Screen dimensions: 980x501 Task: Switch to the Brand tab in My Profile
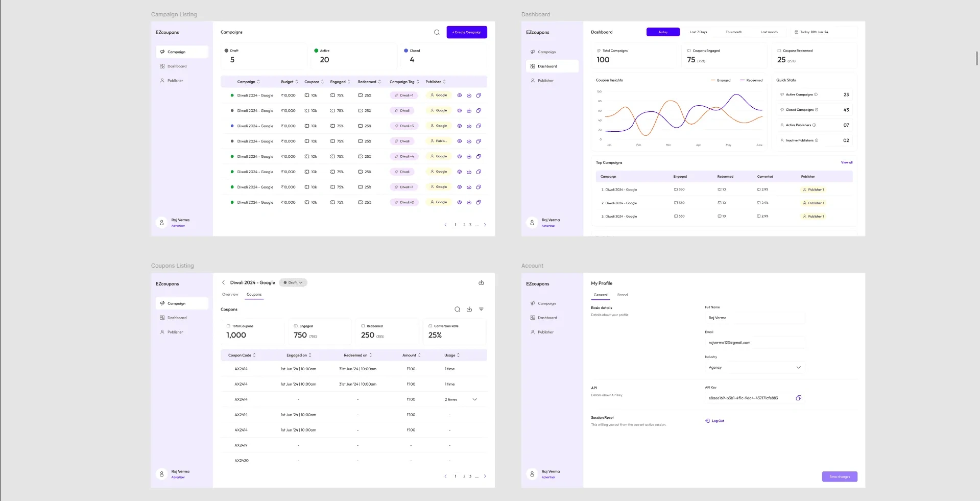point(623,295)
